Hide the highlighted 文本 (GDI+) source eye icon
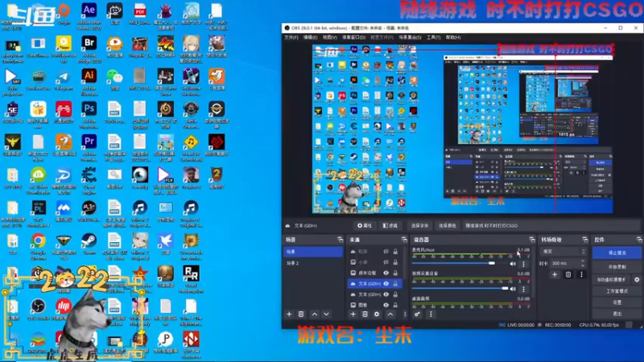The image size is (644, 362). click(x=386, y=284)
